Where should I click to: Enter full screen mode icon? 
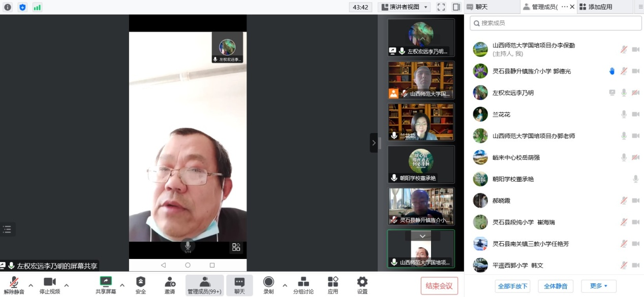pyautogui.click(x=441, y=7)
